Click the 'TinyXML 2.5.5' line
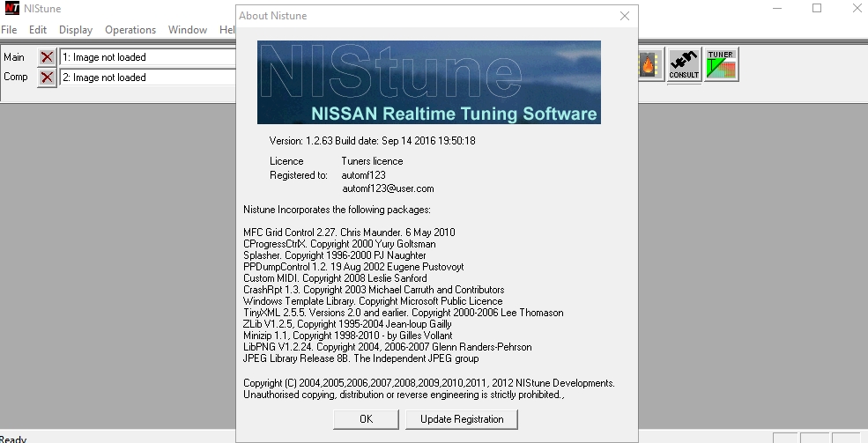Screen dimensions: 868x443 pyautogui.click(x=404, y=313)
